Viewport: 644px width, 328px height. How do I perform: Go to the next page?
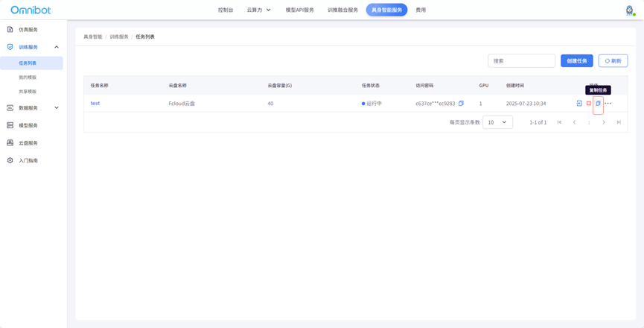point(604,122)
